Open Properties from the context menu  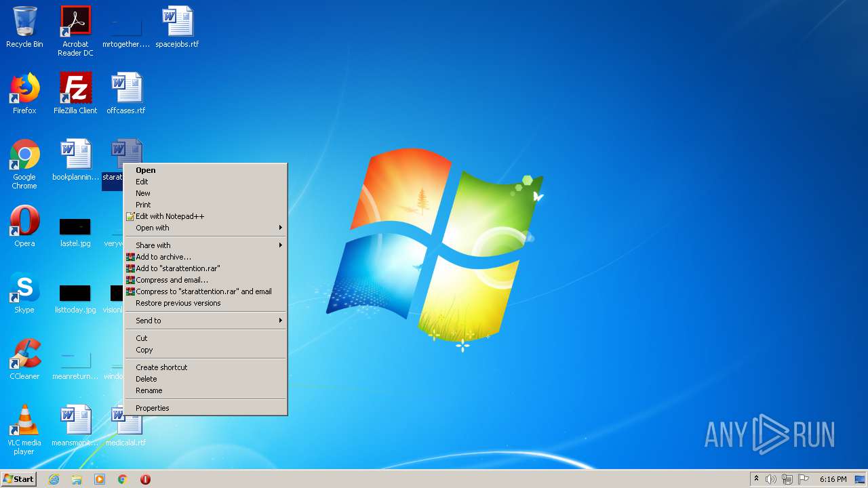tap(205, 408)
